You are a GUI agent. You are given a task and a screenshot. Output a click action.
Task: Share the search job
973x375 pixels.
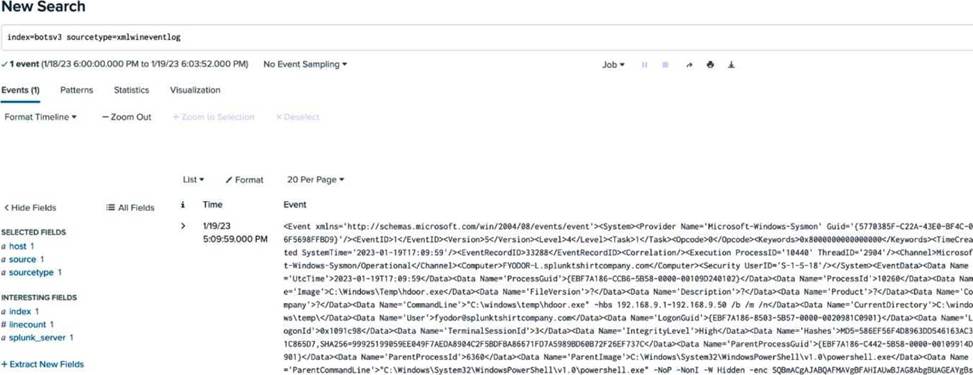[x=689, y=65]
